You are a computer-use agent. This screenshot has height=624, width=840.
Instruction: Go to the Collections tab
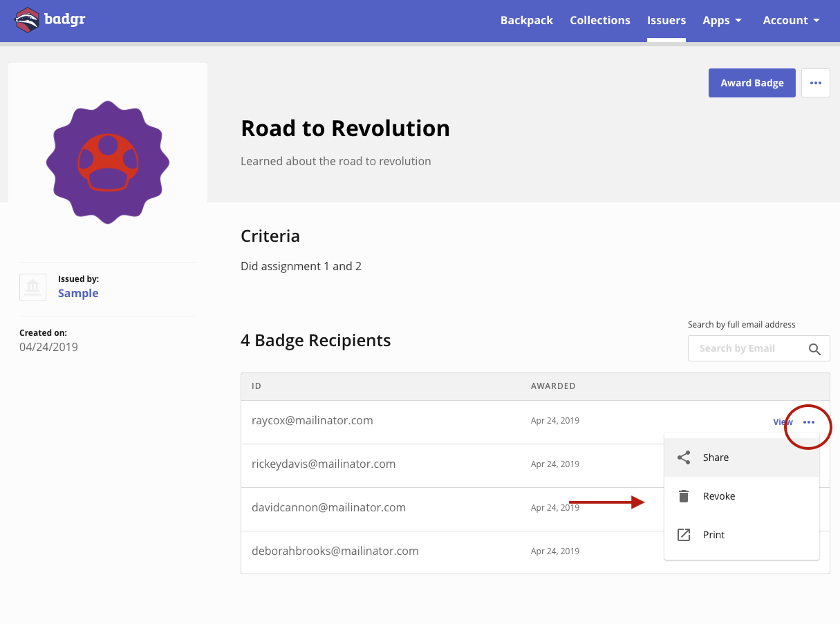click(600, 20)
